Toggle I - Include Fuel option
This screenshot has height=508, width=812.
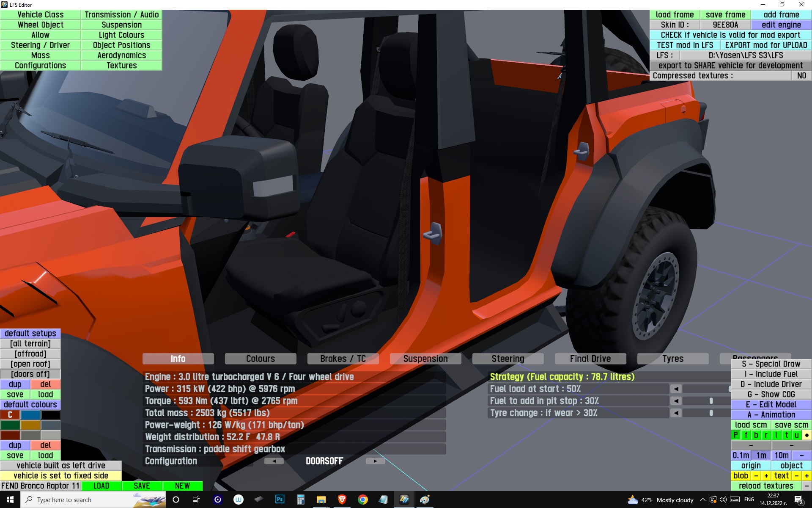[771, 374]
